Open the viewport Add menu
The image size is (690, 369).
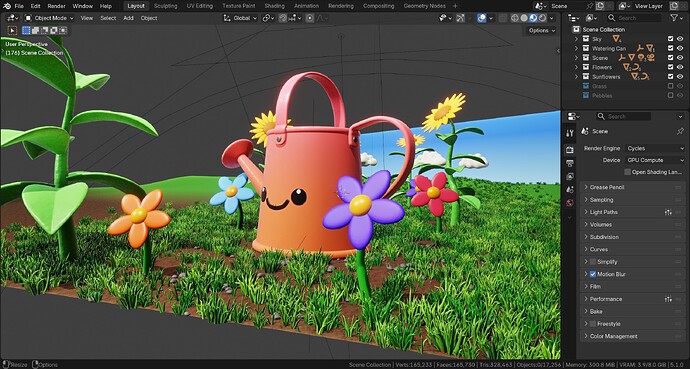(128, 18)
